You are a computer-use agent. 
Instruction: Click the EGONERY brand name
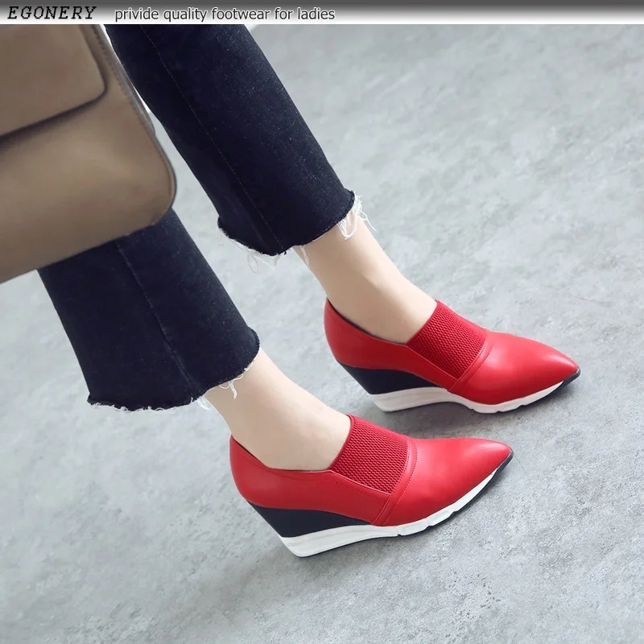point(52,13)
